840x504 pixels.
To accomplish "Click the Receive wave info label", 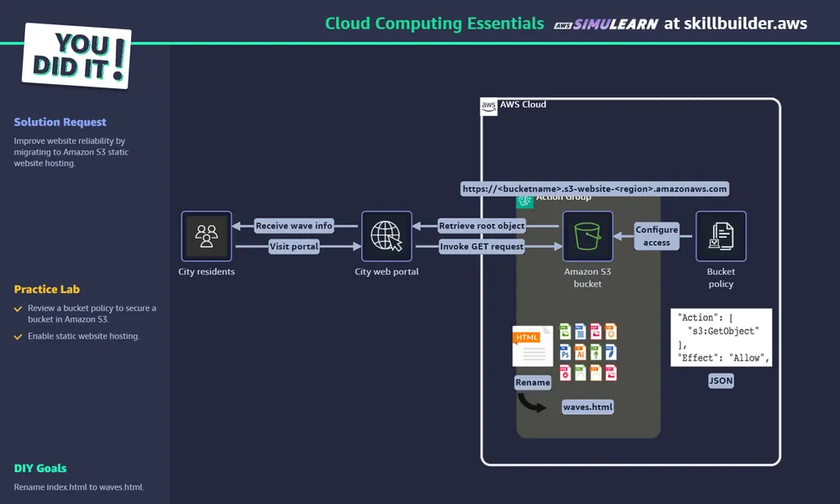I will point(293,225).
